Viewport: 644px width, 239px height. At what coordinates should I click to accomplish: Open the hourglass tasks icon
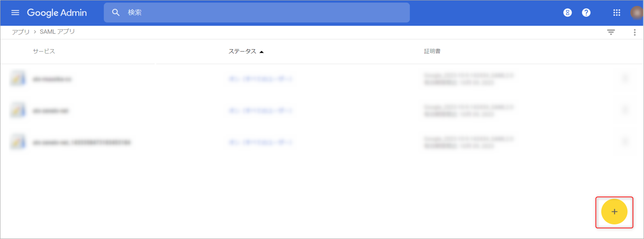pyautogui.click(x=567, y=13)
